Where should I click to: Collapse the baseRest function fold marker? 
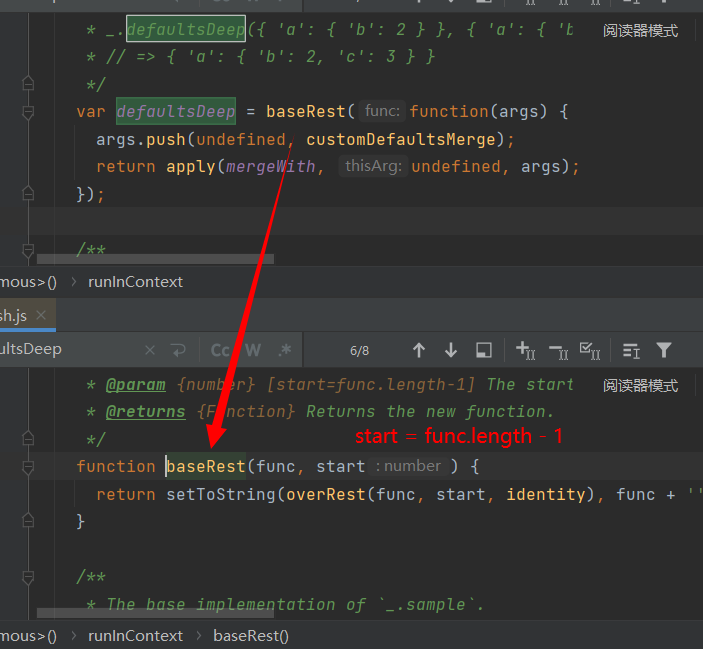pyautogui.click(x=28, y=467)
